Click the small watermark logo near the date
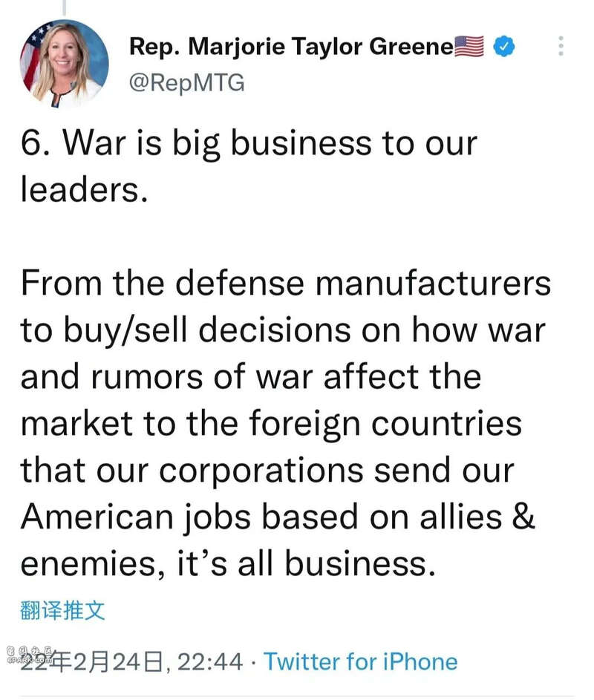This screenshot has height=700, width=594. (30, 655)
